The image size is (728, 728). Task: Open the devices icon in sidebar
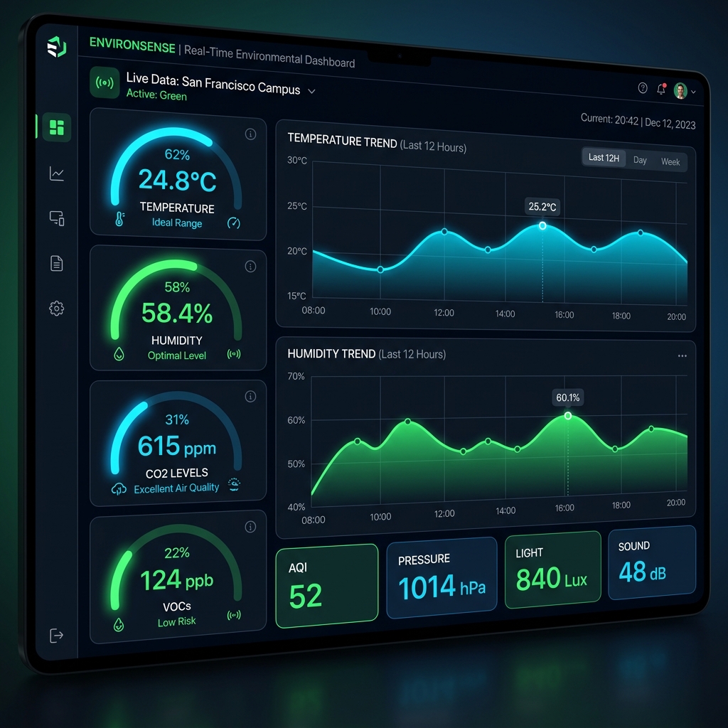coord(57,218)
